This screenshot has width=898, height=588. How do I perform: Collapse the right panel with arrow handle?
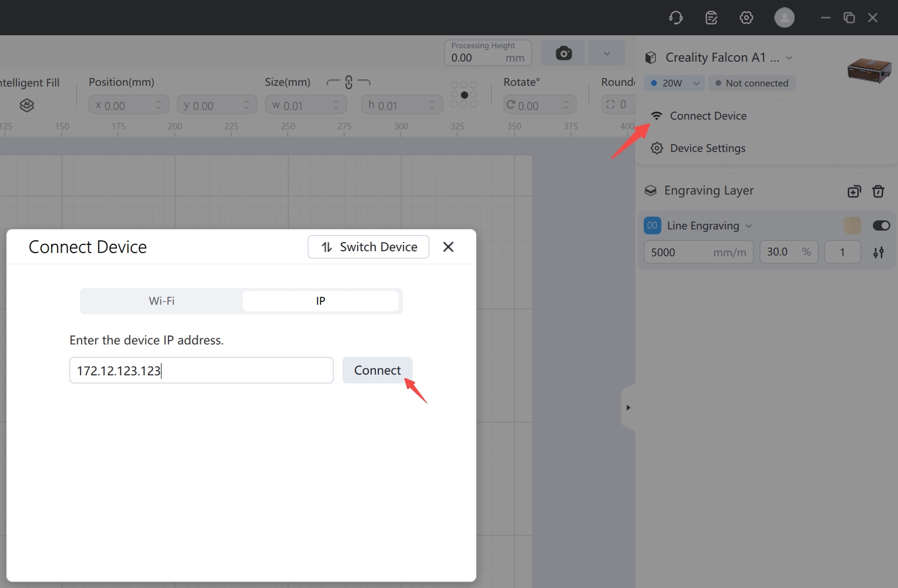[x=628, y=408]
